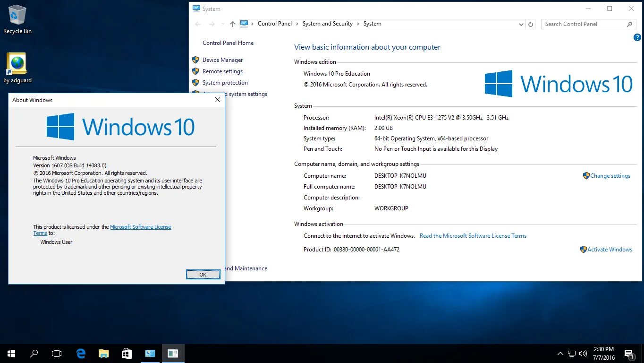Open Task View on the taskbar
Viewport: 644px width, 363px height.
click(57, 353)
